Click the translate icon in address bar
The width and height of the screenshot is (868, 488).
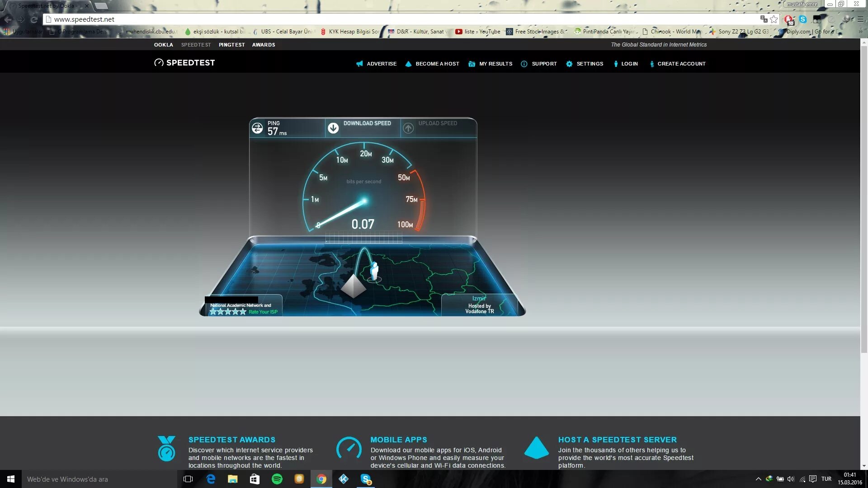(x=764, y=19)
